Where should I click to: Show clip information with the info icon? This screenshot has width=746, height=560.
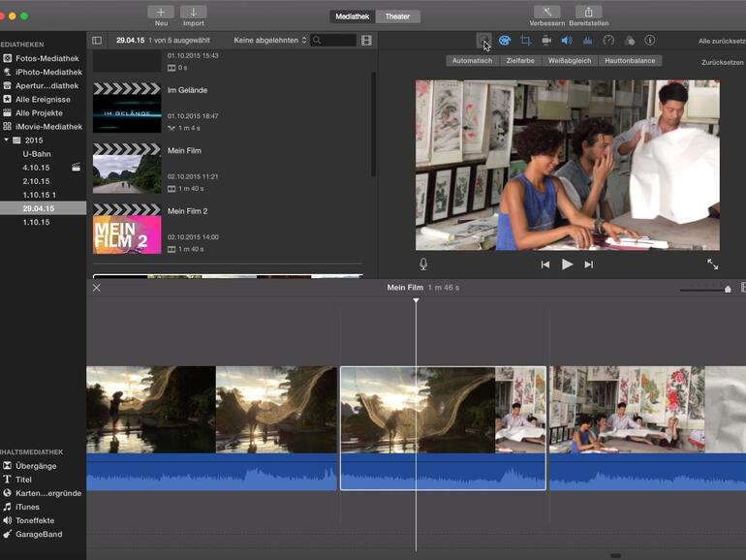click(x=649, y=41)
